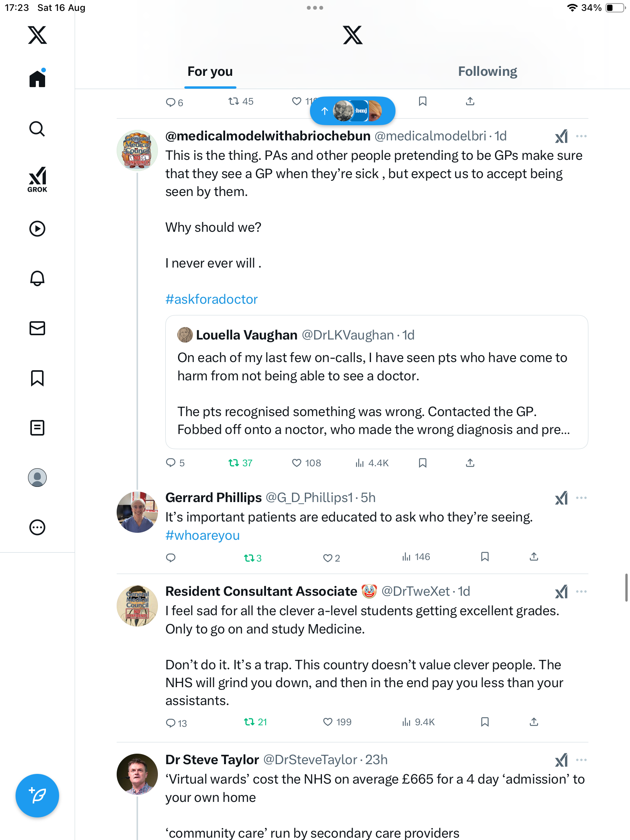Viewport: 630px width, 840px height.
Task: Open more options on Gerrard Phillips' post
Action: [581, 498]
